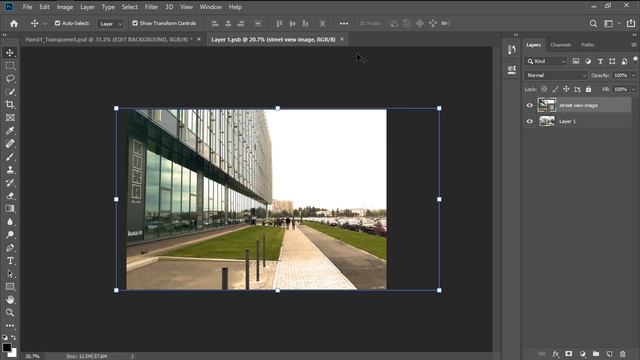Open the Window menu
The height and width of the screenshot is (360, 640).
pyautogui.click(x=211, y=7)
